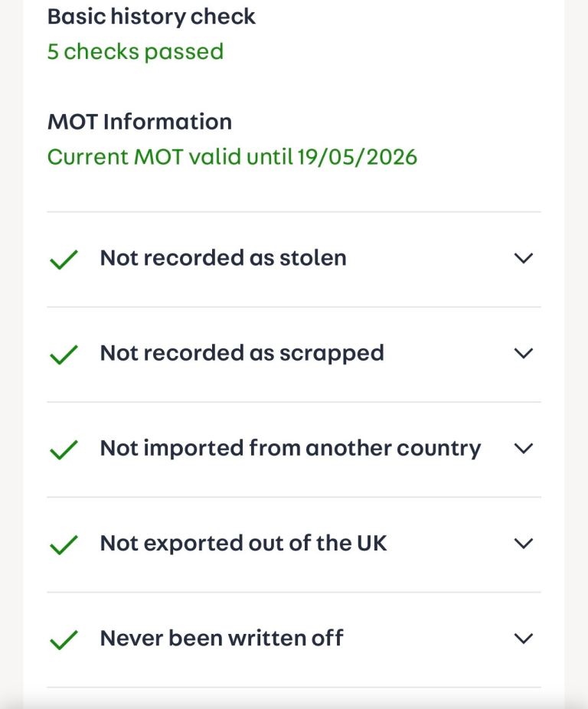Open the Not recorded as stolen row label

pyautogui.click(x=223, y=258)
